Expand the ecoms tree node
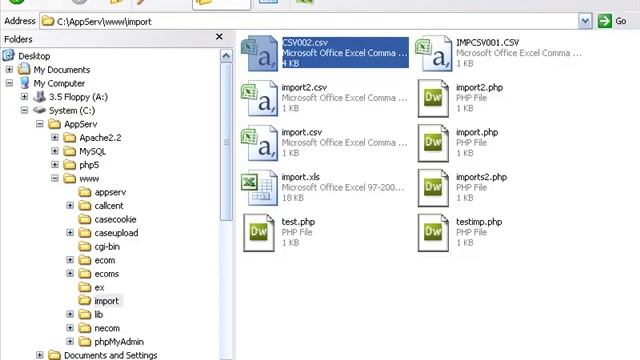Screen dimensions: 640x360 [70, 273]
